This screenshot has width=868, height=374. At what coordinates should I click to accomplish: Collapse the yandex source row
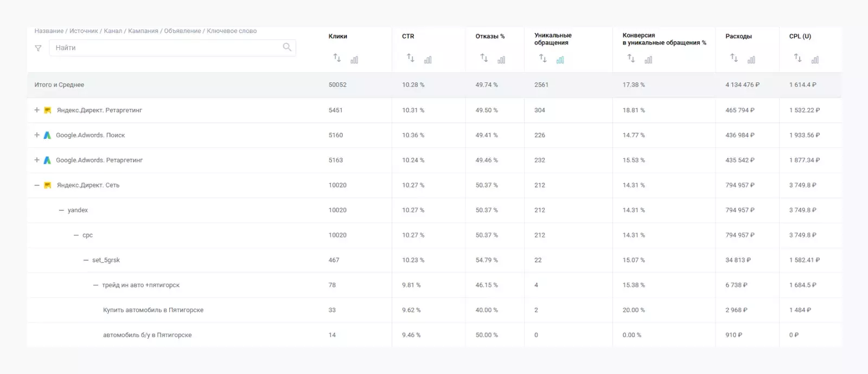coord(61,210)
